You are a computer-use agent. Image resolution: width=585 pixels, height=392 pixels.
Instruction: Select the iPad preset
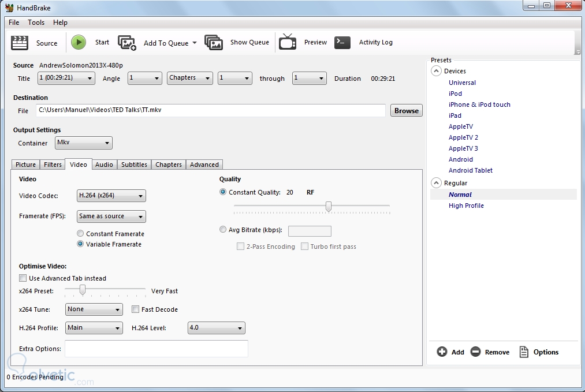click(455, 115)
